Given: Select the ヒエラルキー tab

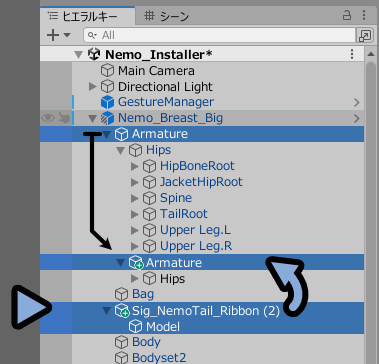Looking at the screenshot, I should coord(88,16).
